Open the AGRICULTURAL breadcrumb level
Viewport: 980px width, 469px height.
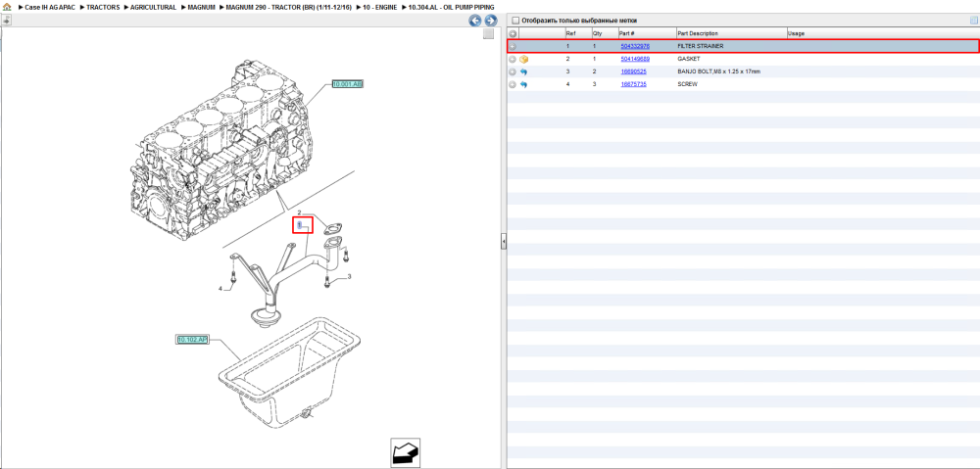click(153, 7)
